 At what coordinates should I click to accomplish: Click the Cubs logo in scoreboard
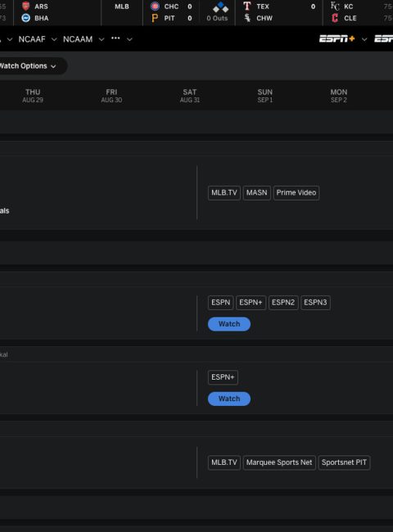(155, 6)
